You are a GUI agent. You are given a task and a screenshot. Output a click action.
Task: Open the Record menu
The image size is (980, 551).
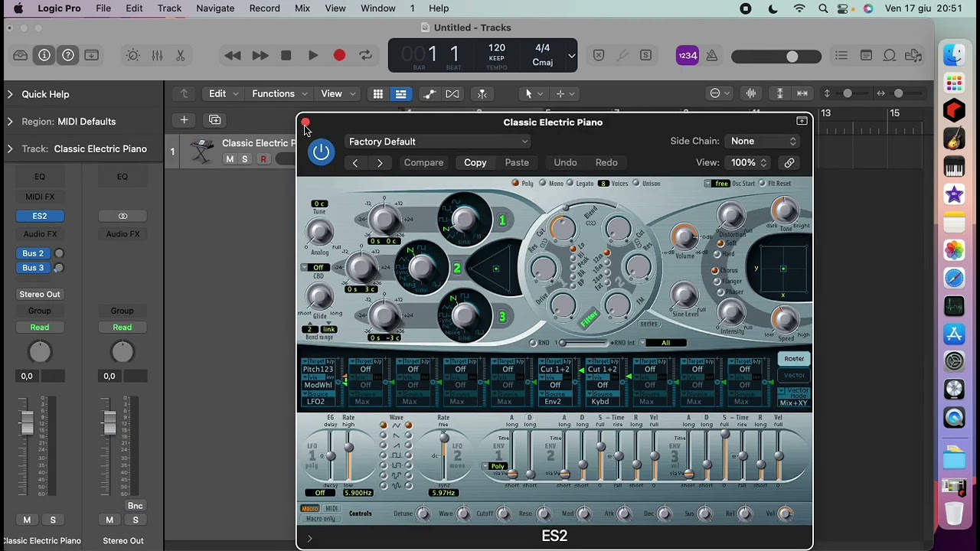point(264,8)
